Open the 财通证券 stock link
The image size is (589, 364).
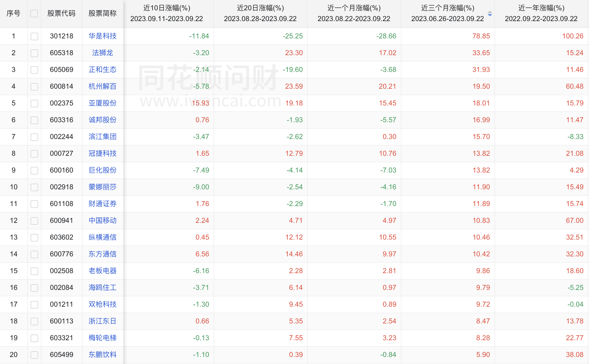coord(103,204)
